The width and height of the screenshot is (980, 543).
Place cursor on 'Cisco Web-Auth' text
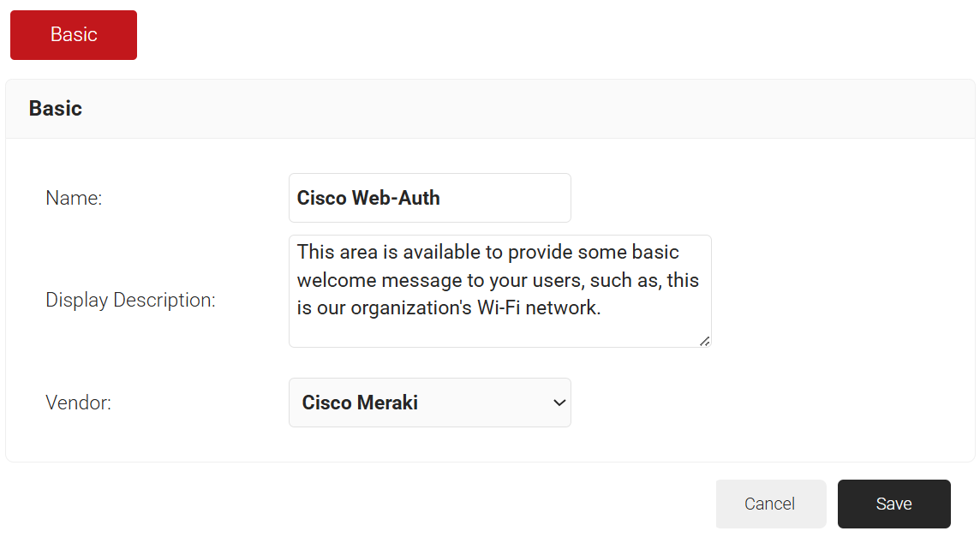[x=368, y=198]
